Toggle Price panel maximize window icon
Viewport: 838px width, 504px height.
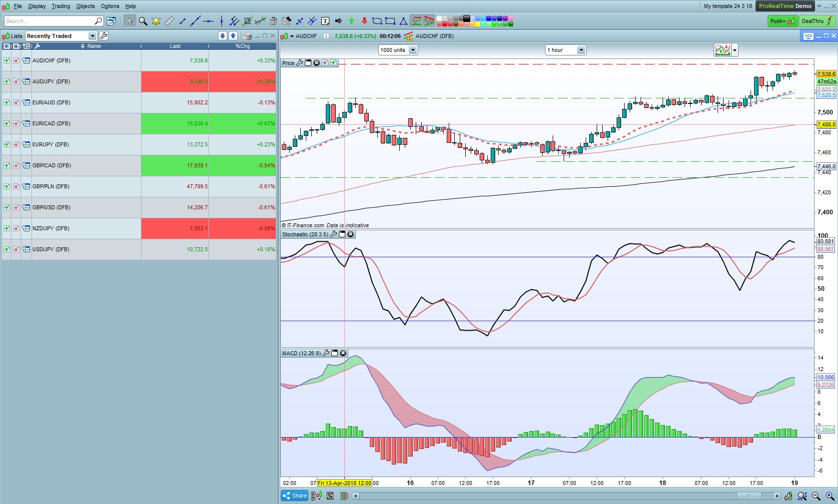tap(308, 63)
